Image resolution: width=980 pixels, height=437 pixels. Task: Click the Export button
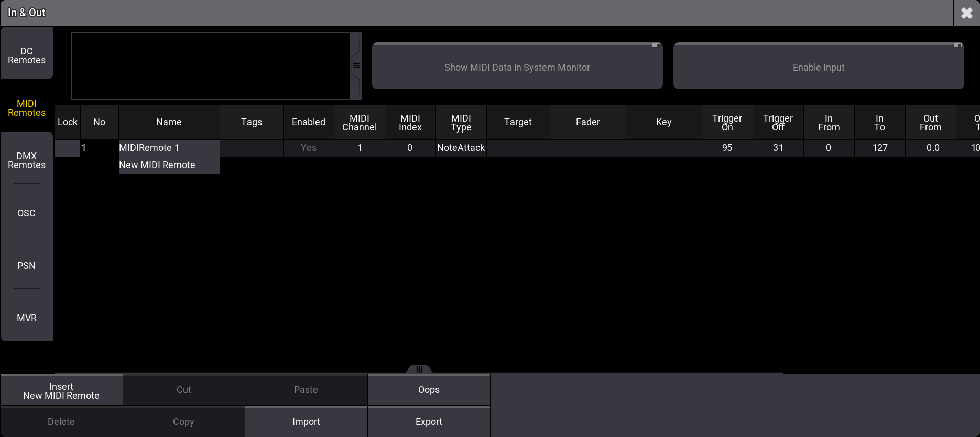429,422
